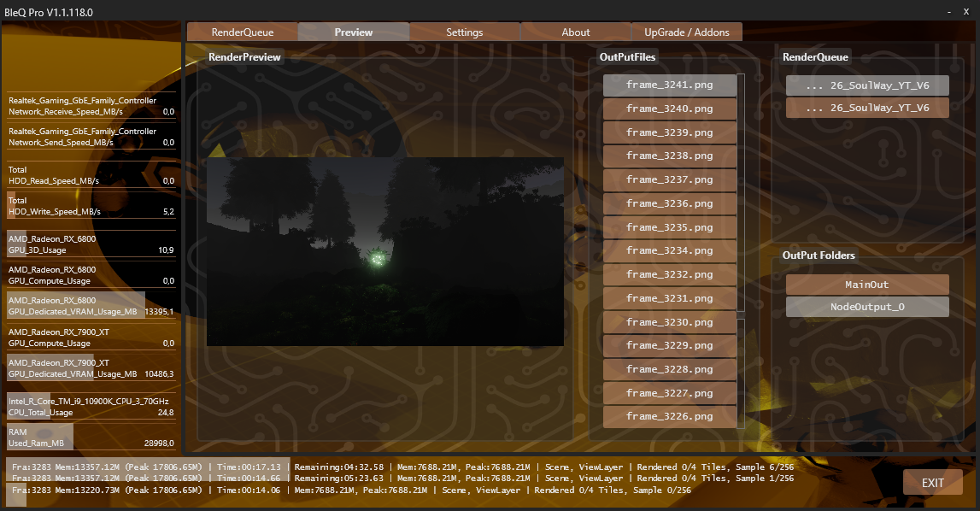
Task: Click the CPU_Total_Usage stat row
Action: tap(91, 407)
